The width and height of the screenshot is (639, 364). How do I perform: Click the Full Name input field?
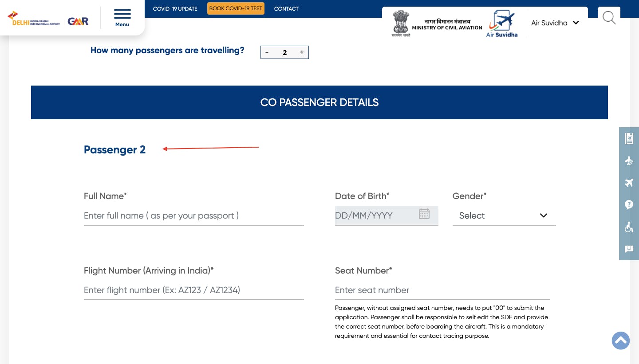[194, 216]
